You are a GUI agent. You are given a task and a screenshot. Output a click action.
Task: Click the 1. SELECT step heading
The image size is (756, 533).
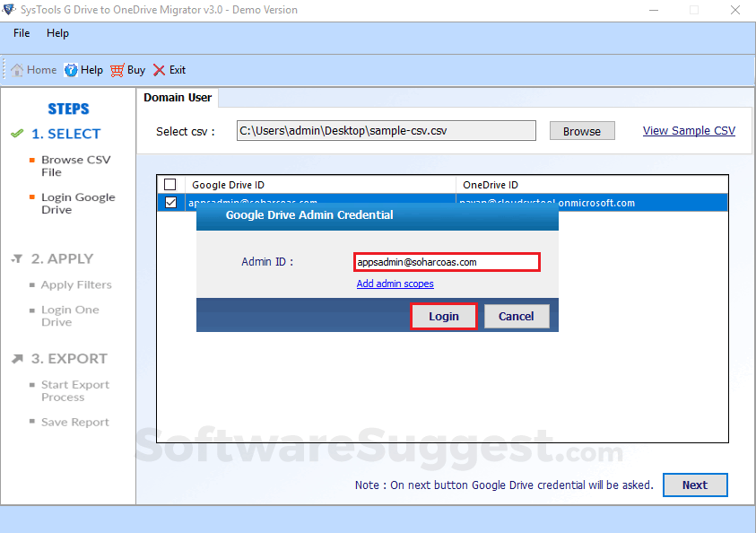[66, 134]
